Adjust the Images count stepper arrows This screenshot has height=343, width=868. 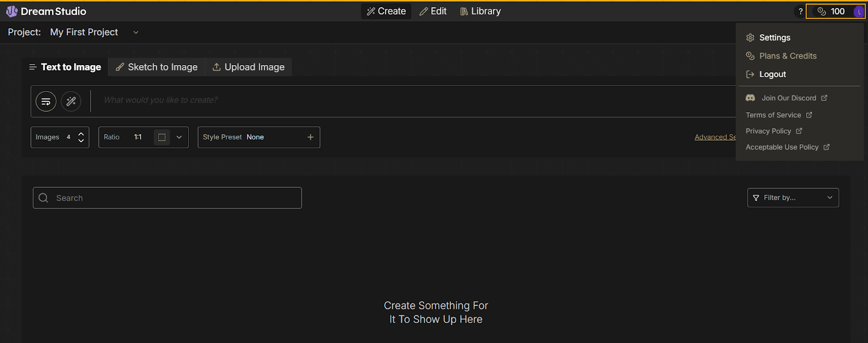pos(81,137)
